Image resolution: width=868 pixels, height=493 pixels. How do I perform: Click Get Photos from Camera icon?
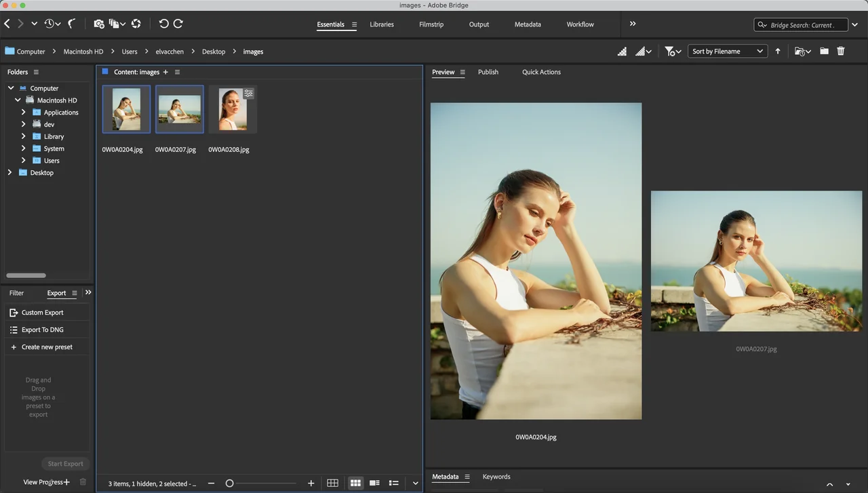point(99,24)
